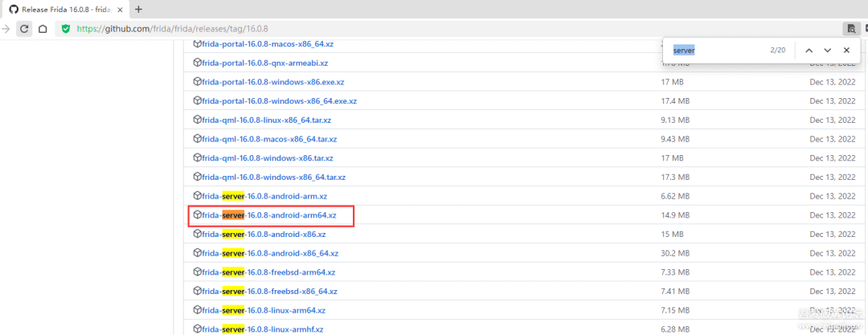This screenshot has height=335, width=868.
Task: Click the find-in-page toolbar icon
Action: (851, 29)
